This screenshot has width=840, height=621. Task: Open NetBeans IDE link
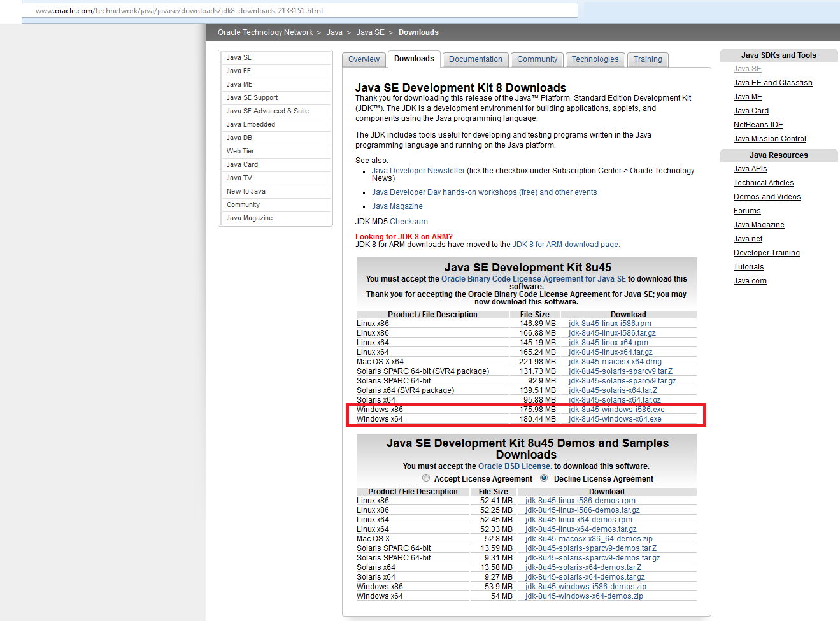758,125
